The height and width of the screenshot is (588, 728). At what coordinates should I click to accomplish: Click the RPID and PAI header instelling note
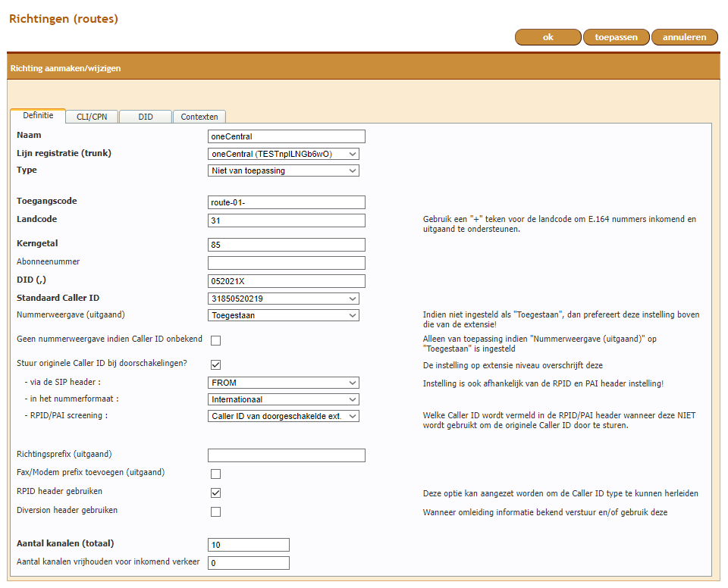click(543, 384)
